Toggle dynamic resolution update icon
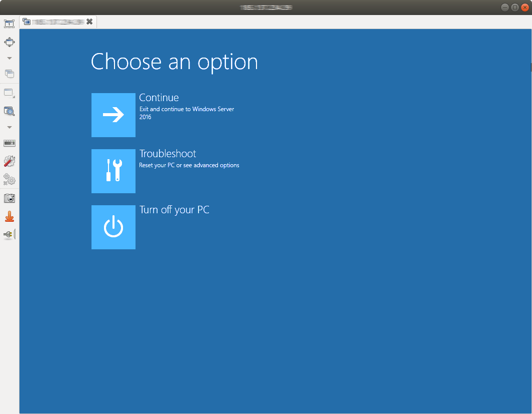Screen dimensions: 532x414 click(x=9, y=93)
